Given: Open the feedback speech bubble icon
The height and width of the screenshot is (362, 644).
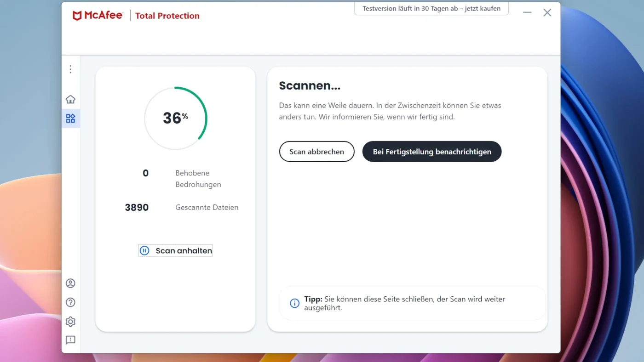Looking at the screenshot, I should pyautogui.click(x=70, y=340).
